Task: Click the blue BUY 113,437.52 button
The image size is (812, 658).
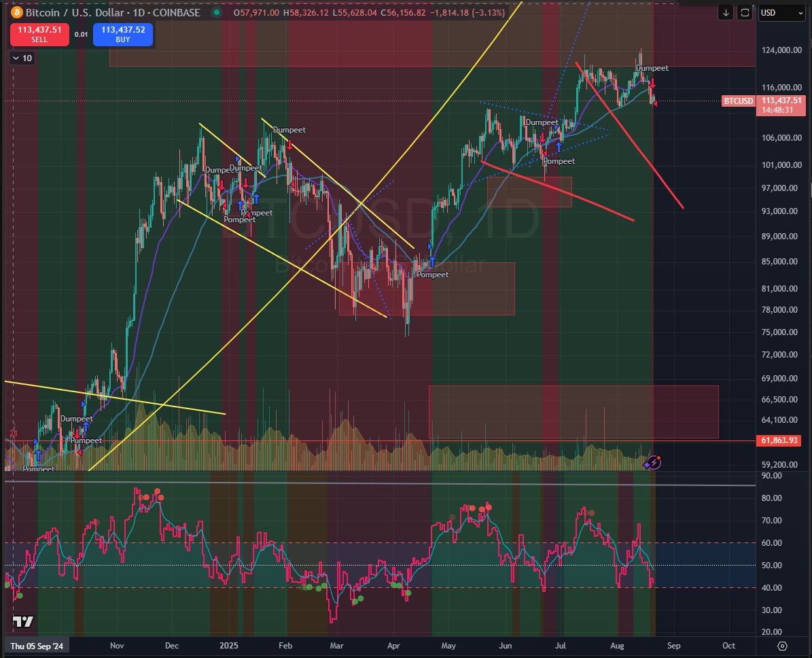Action: pyautogui.click(x=123, y=34)
